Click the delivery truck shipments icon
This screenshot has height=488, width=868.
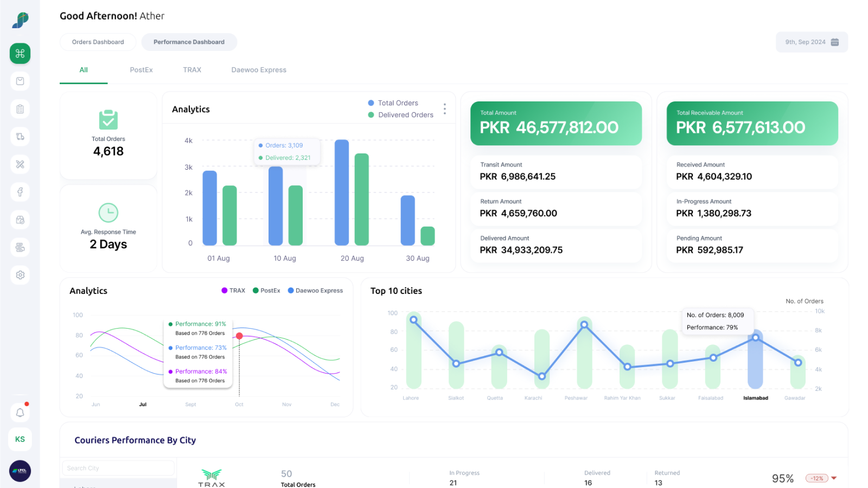[20, 136]
